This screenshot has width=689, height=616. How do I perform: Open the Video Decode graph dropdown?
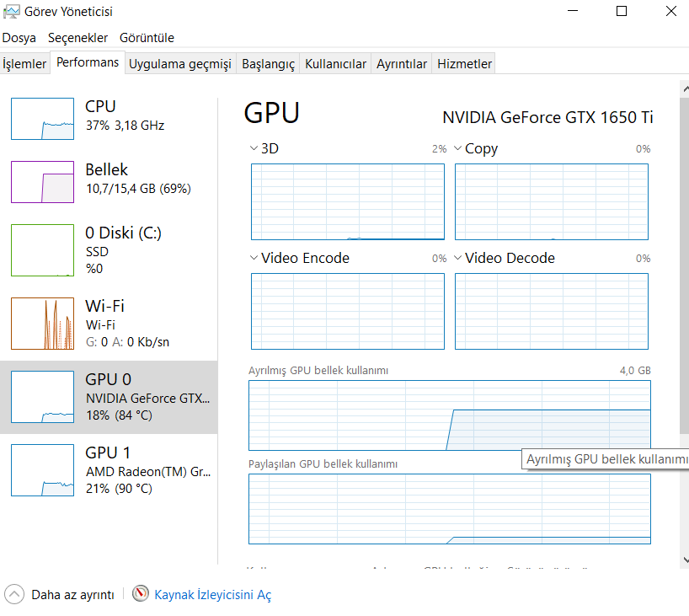tap(458, 258)
